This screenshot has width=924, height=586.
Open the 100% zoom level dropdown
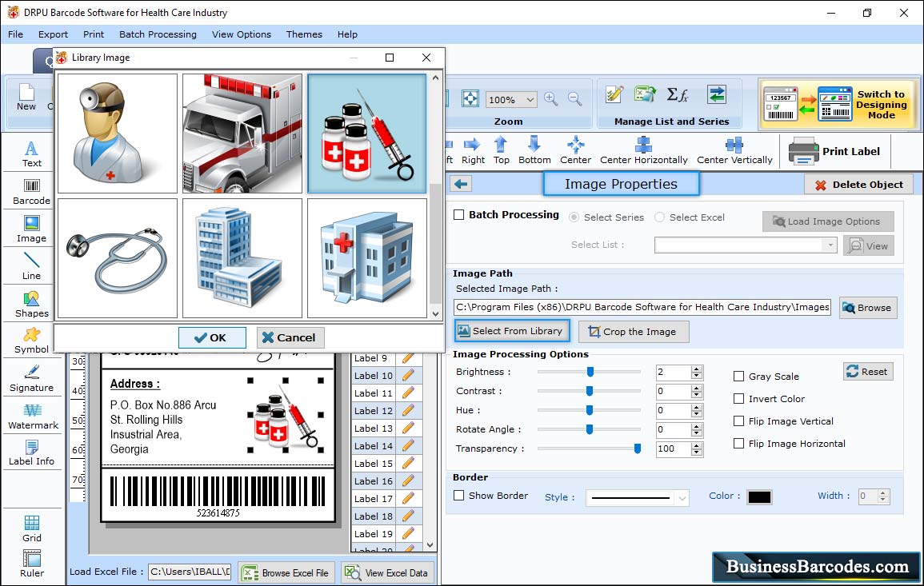530,100
